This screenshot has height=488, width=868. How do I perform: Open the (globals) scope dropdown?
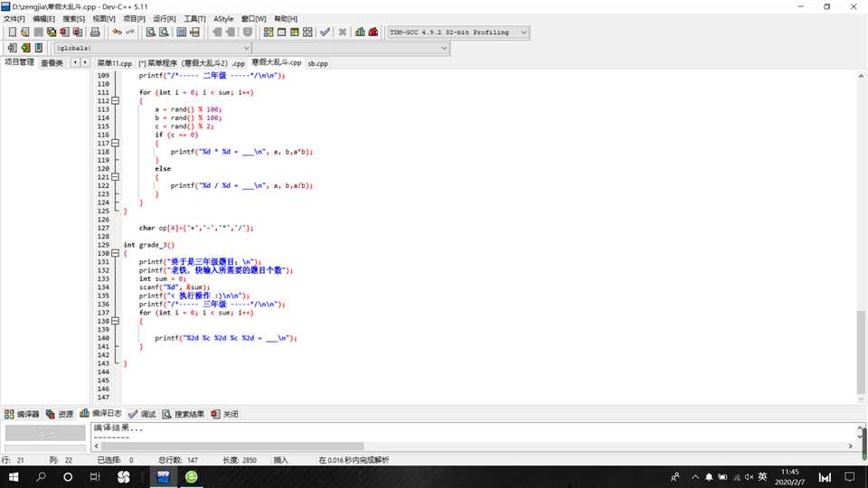(153, 48)
